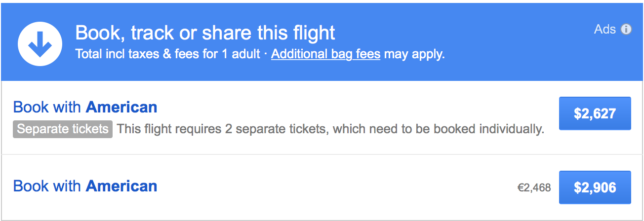644x221 pixels.
Task: Click the Ads label in the header
Action: point(605,30)
